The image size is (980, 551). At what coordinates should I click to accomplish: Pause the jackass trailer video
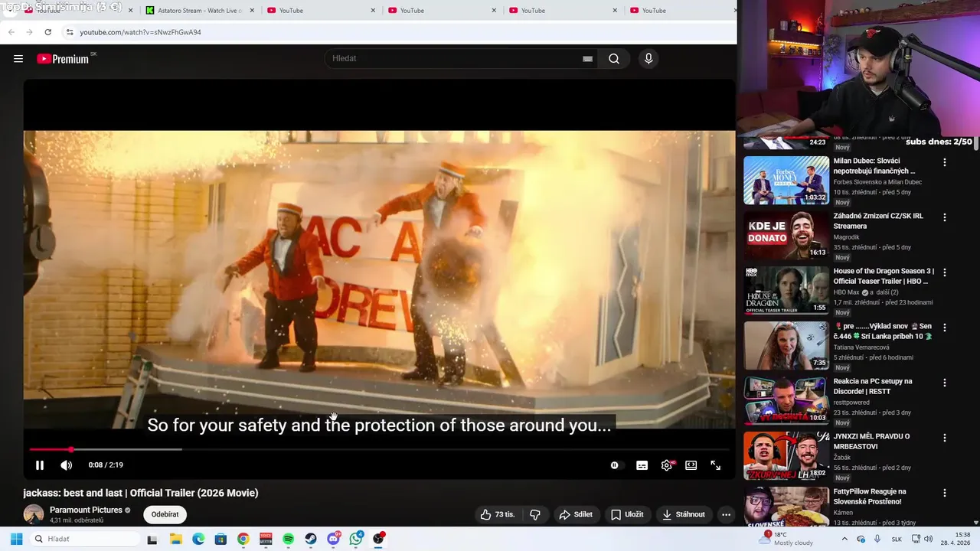click(40, 465)
